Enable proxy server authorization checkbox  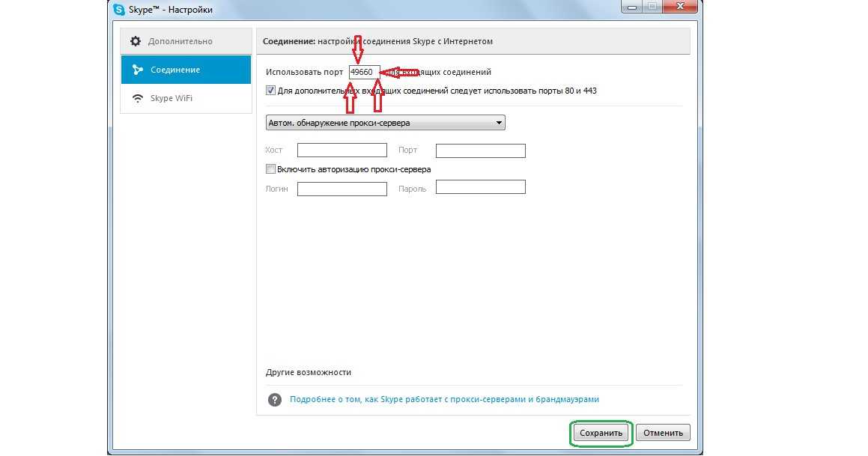pos(270,168)
